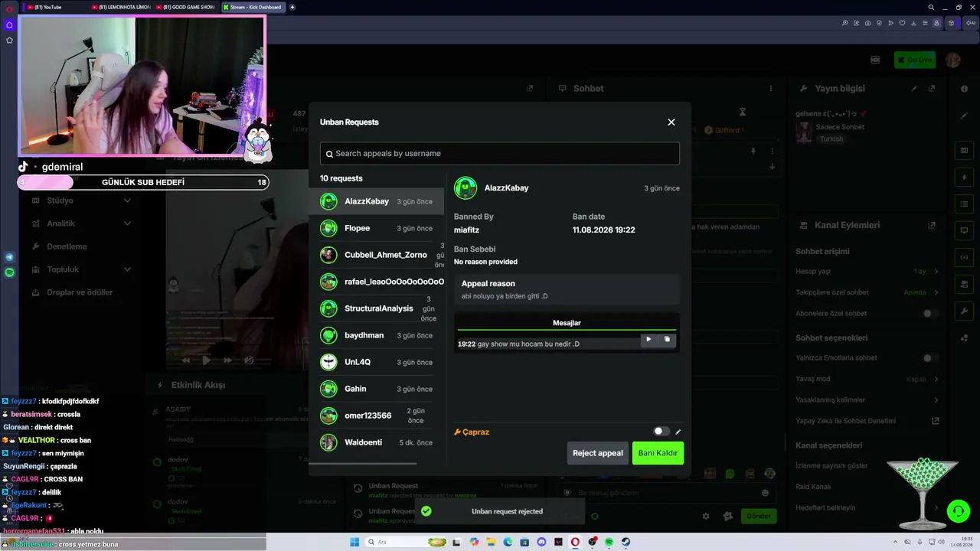The width and height of the screenshot is (980, 551).
Task: Search appeals by username field
Action: (x=499, y=154)
